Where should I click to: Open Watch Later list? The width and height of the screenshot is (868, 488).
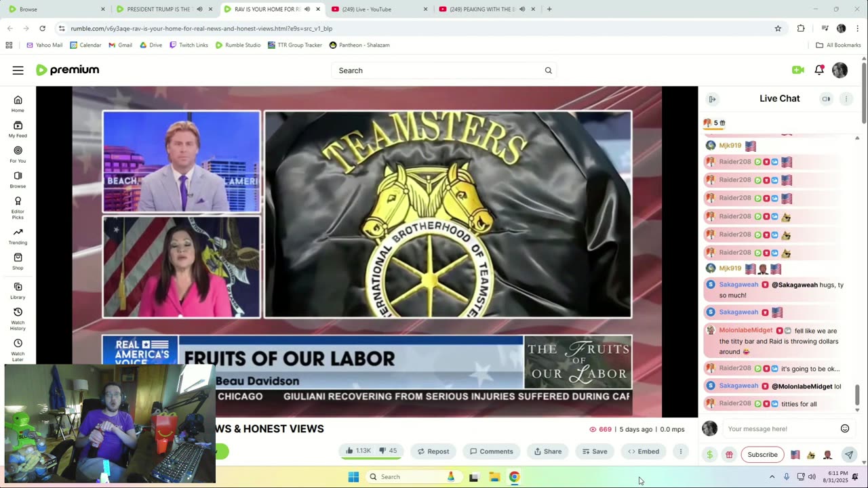click(18, 350)
